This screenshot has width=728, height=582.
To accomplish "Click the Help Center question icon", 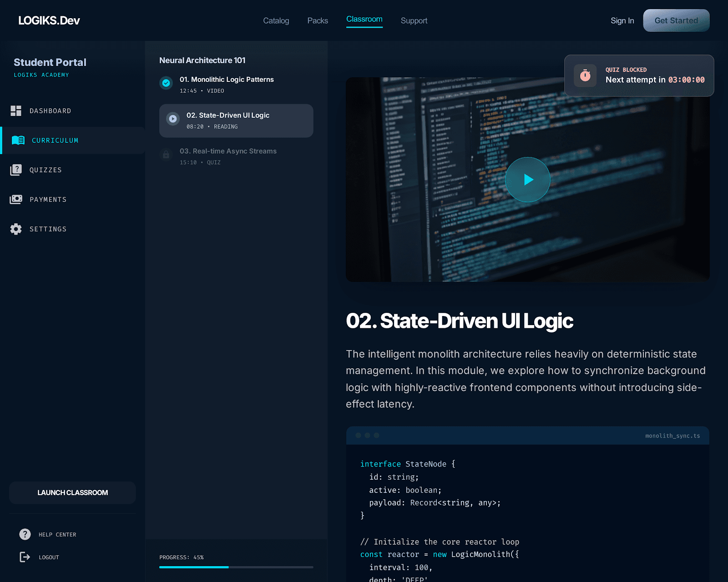I will pos(25,534).
